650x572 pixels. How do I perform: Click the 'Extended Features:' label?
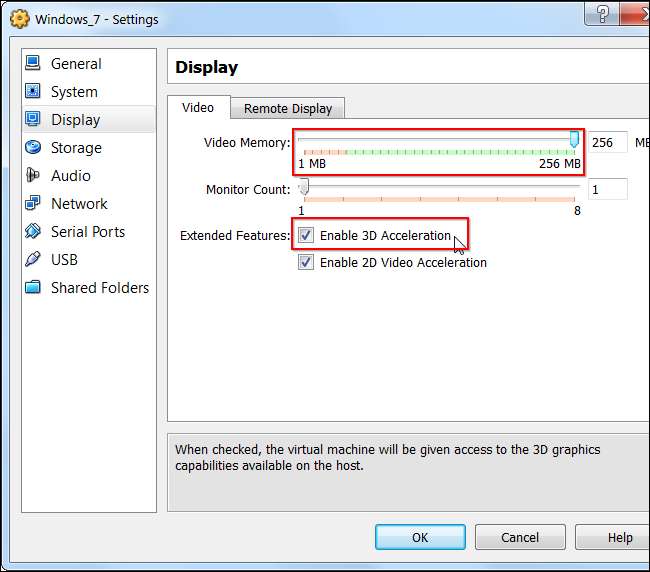point(235,235)
